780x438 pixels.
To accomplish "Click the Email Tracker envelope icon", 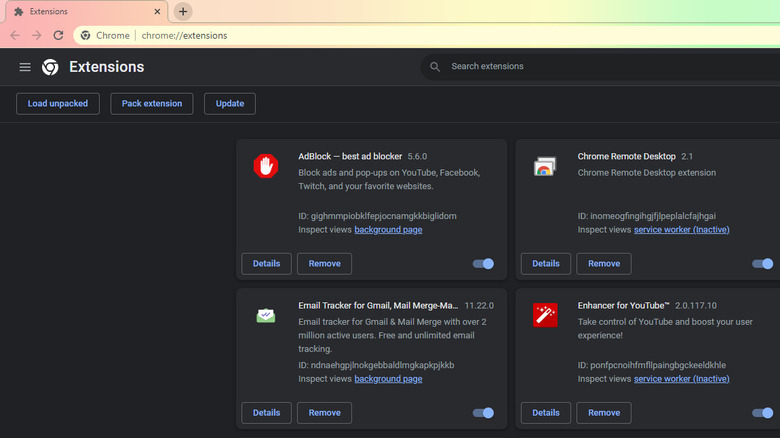I will pos(265,315).
